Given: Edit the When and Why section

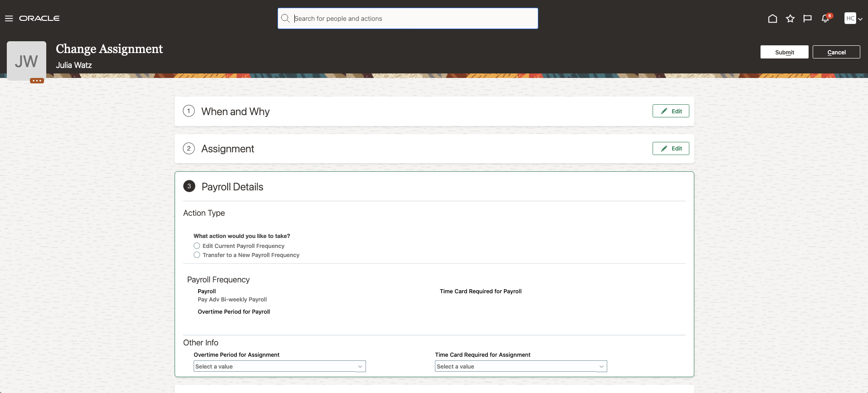Looking at the screenshot, I should click(671, 111).
